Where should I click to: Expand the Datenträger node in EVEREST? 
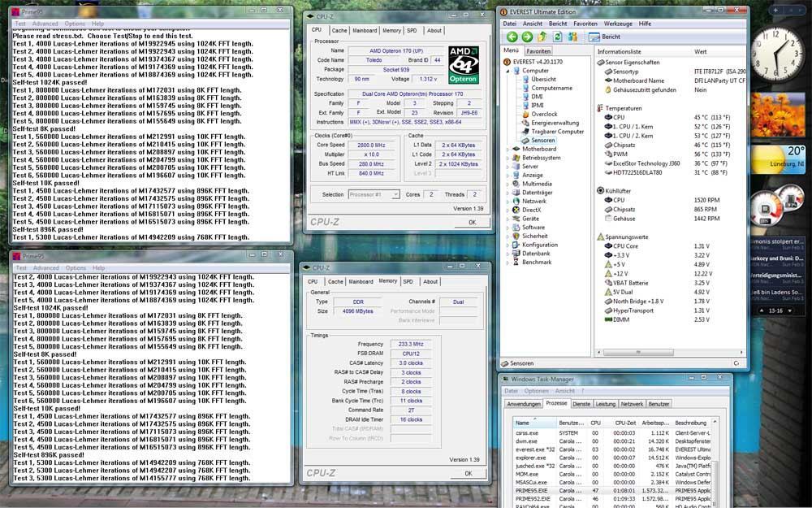pyautogui.click(x=508, y=193)
